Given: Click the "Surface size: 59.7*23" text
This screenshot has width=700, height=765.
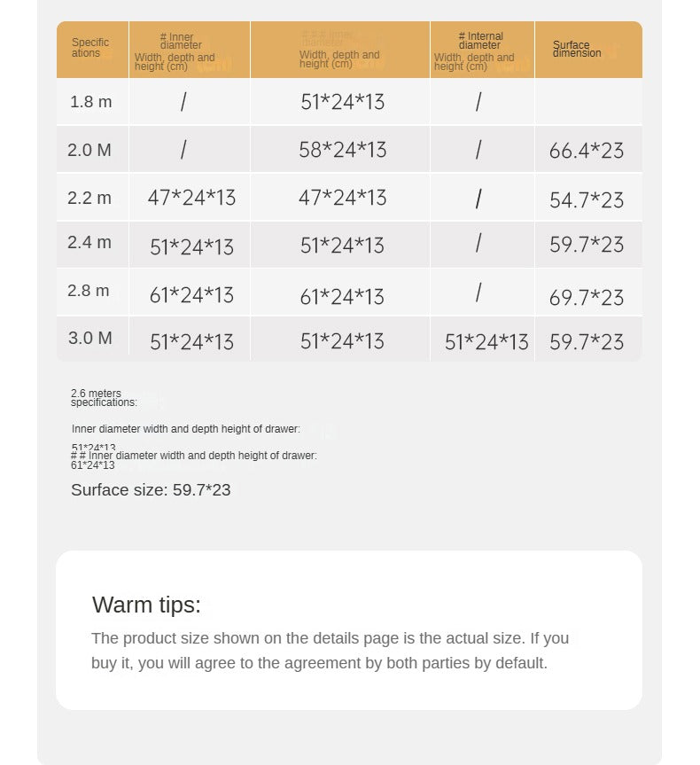Looking at the screenshot, I should [151, 490].
